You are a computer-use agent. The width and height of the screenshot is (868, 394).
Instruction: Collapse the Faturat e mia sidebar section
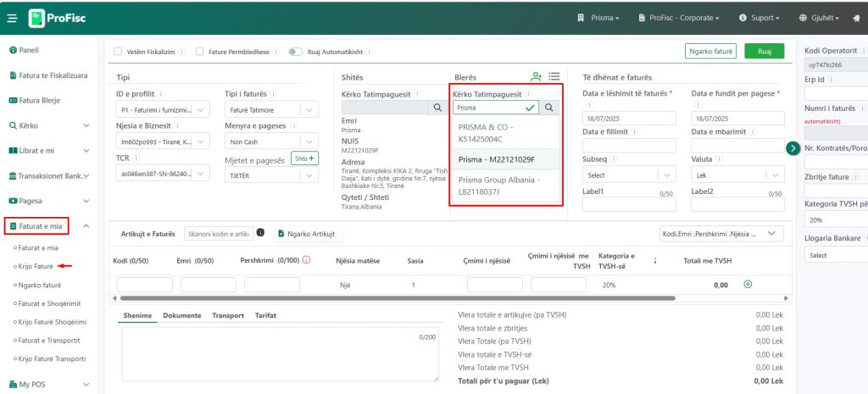(x=86, y=225)
